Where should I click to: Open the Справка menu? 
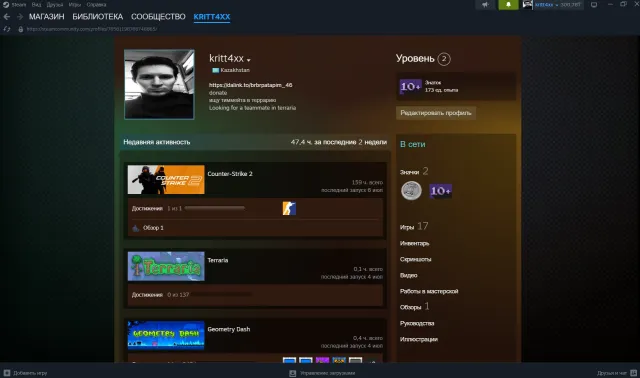pyautogui.click(x=96, y=4)
